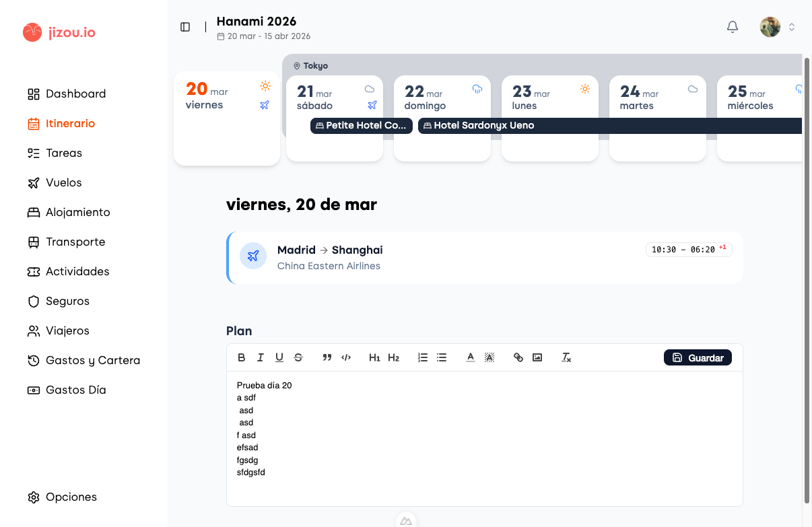Add a hyperlink using the link icon

click(518, 357)
